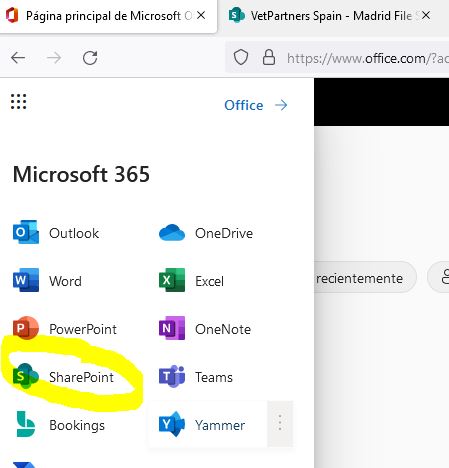Open PowerPoint app

(65, 329)
